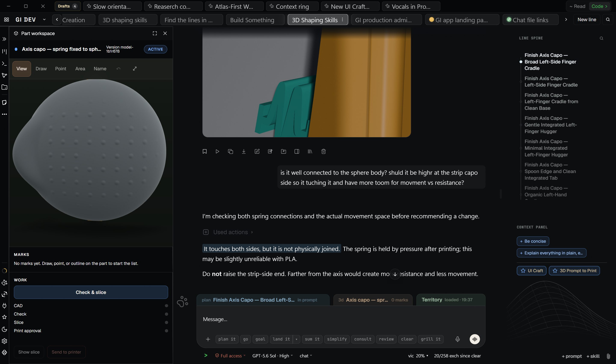The width and height of the screenshot is (616, 364).
Task: Switch to Read mode at top right
Action: tap(577, 6)
